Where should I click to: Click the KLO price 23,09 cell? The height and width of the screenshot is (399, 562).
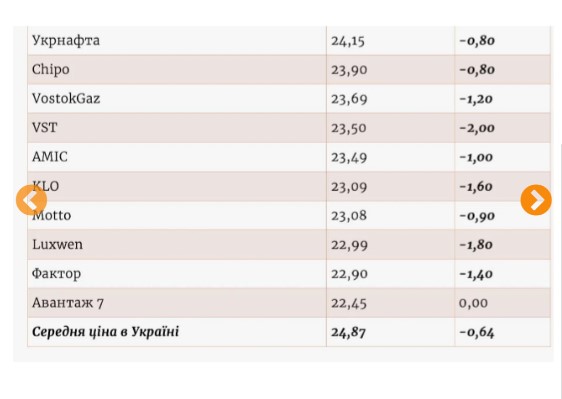coord(390,186)
